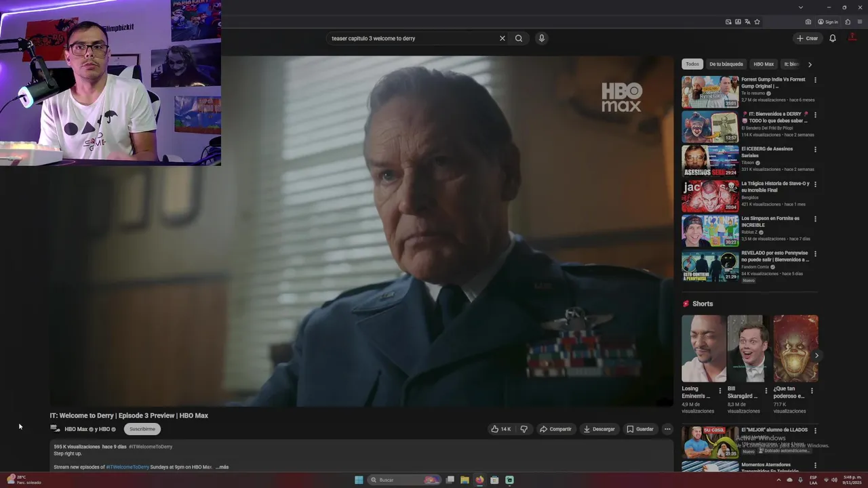Open the notifications bell

tap(833, 38)
